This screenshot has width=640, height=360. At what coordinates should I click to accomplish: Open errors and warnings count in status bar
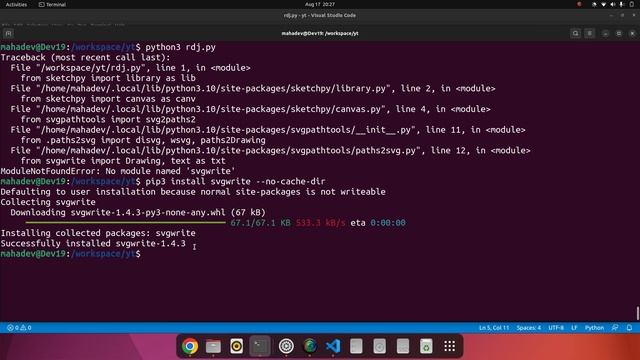(x=19, y=328)
